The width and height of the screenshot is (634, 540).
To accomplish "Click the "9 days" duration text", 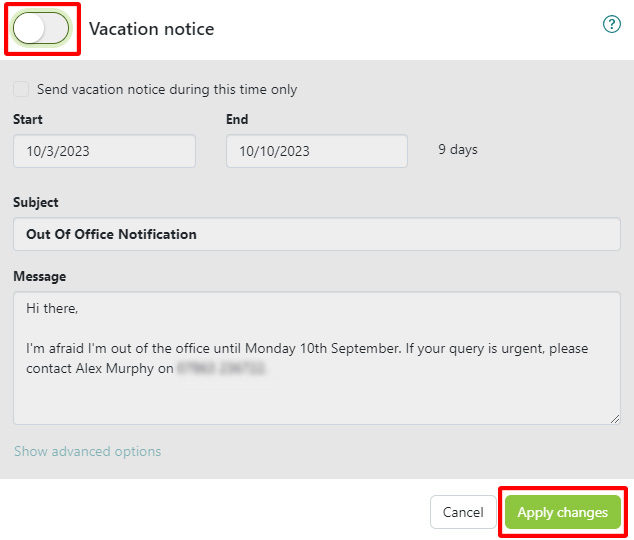I will pyautogui.click(x=458, y=150).
